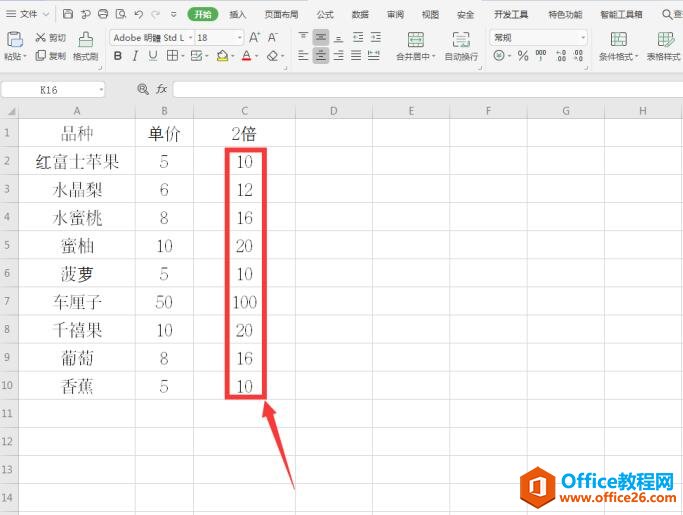
Task: Click the Print icon in quick access bar
Action: pos(103,14)
